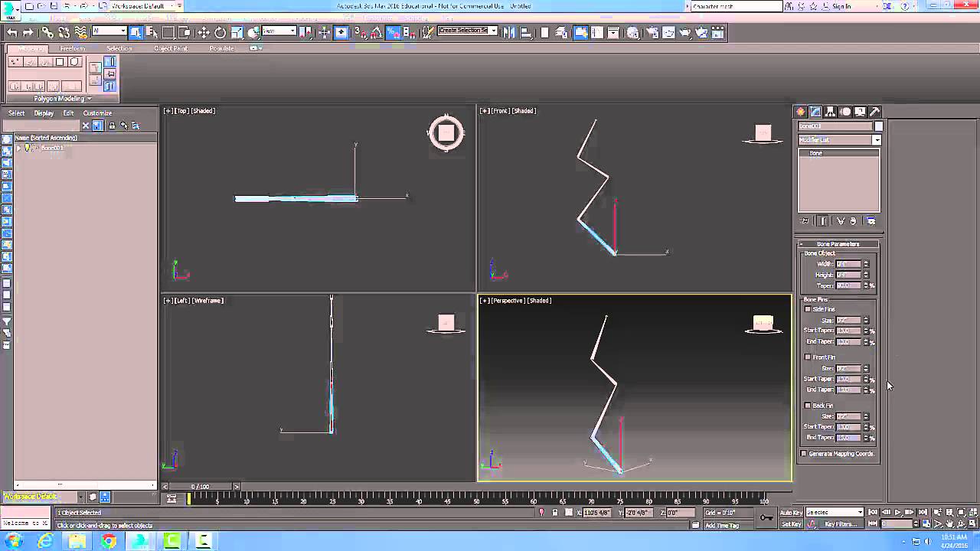Toggle the Percent Snap icon
The image size is (980, 551).
393,32
